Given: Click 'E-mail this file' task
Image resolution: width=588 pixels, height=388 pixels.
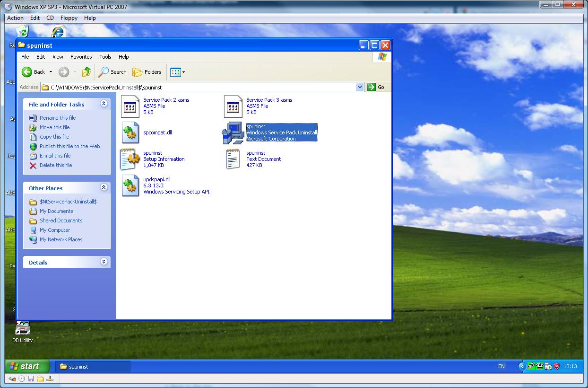Looking at the screenshot, I should (55, 156).
